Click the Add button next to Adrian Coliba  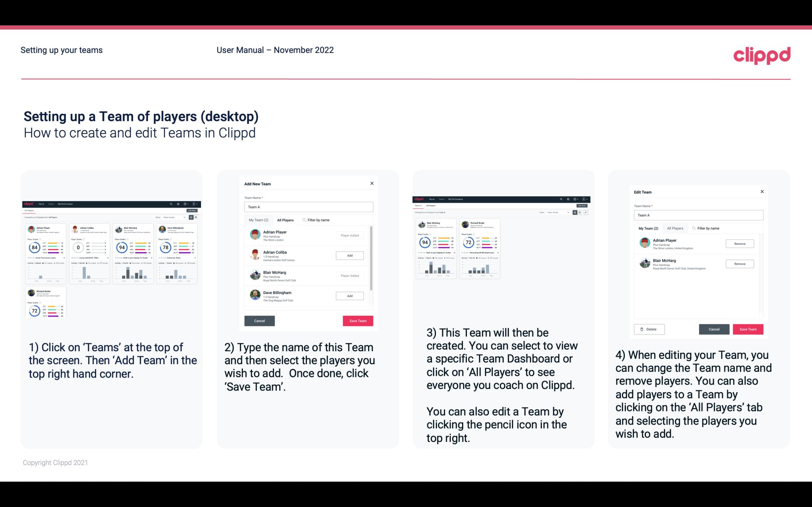pyautogui.click(x=349, y=255)
